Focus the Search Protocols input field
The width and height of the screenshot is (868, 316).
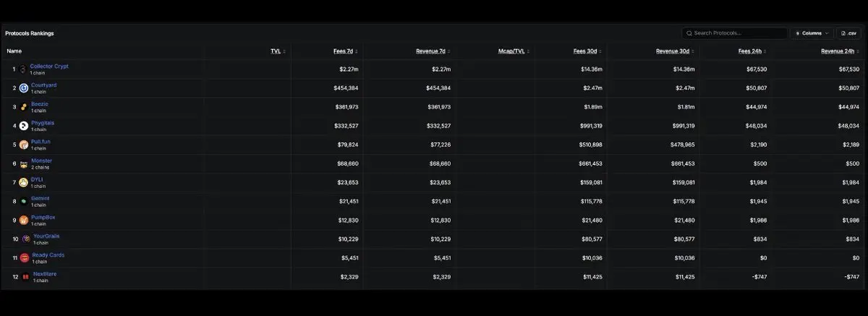point(735,33)
